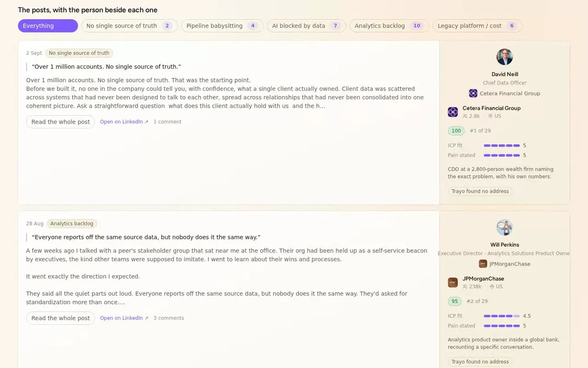Click Will Perkins' profile photo

pos(504,228)
